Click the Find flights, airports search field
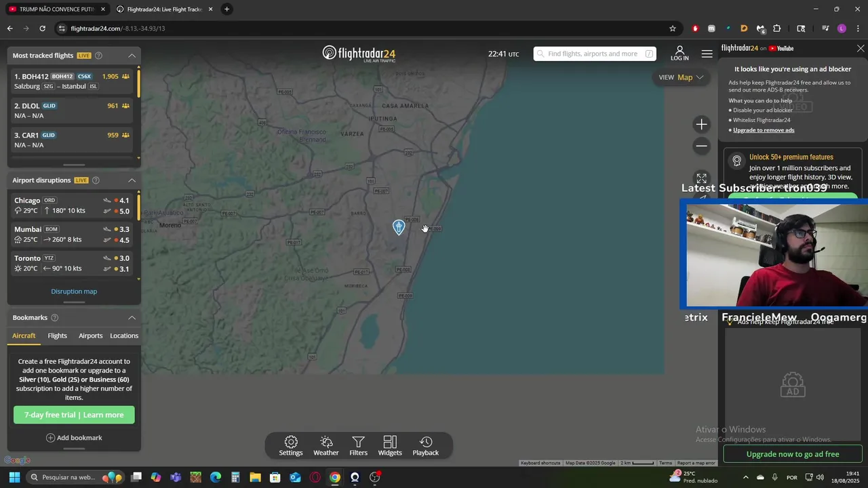The width and height of the screenshot is (868, 488). [x=594, y=54]
